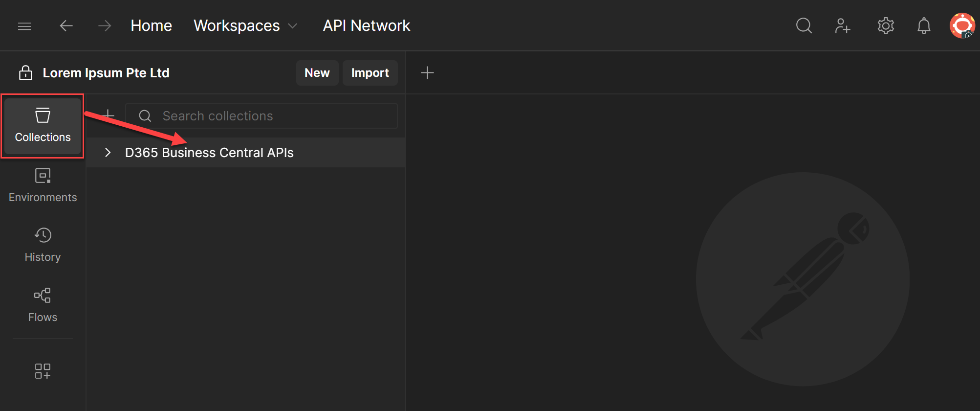Open the invite collaborators icon
This screenshot has width=980, height=411.
(843, 25)
